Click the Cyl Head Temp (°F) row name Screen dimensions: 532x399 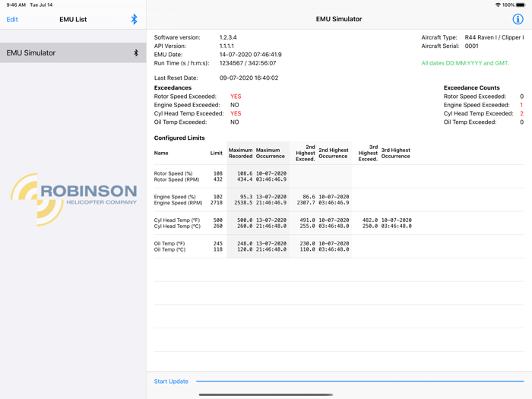tap(177, 220)
